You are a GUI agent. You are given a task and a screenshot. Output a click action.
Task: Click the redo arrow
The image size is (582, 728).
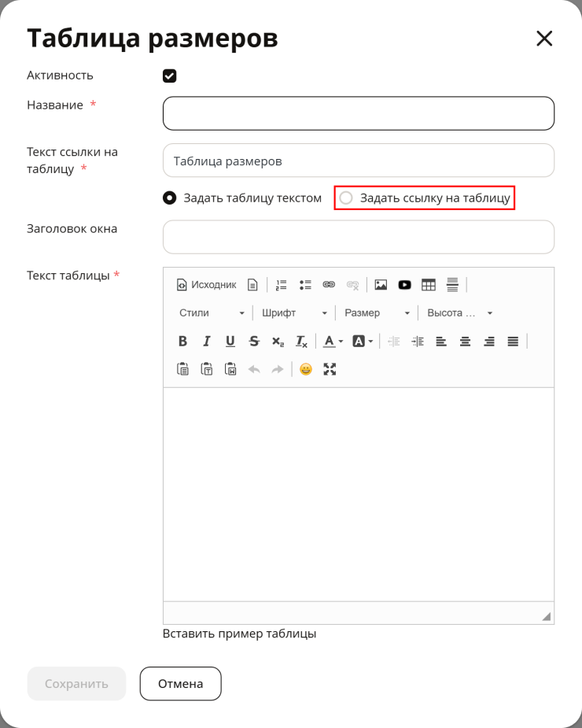pyautogui.click(x=278, y=370)
